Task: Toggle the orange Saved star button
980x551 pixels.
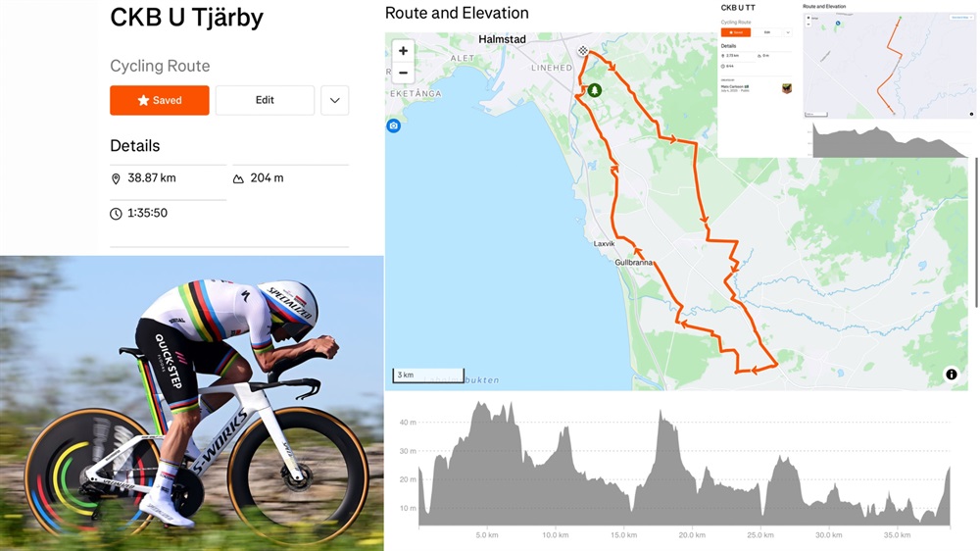Action: (x=160, y=100)
